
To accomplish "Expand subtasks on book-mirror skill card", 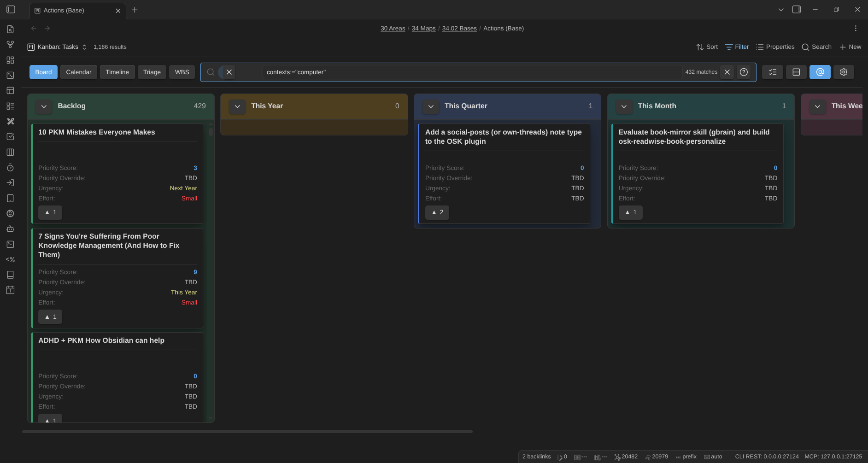I will (631, 212).
